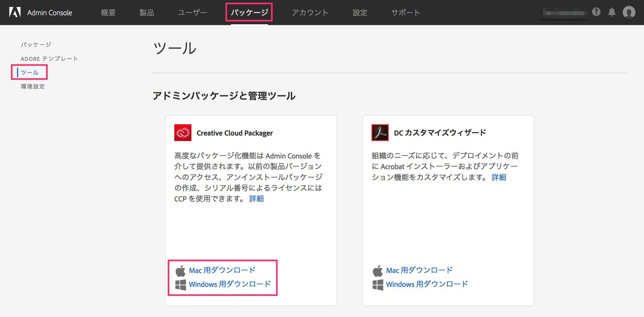Click the Creative Cloud Packager card title

[235, 133]
